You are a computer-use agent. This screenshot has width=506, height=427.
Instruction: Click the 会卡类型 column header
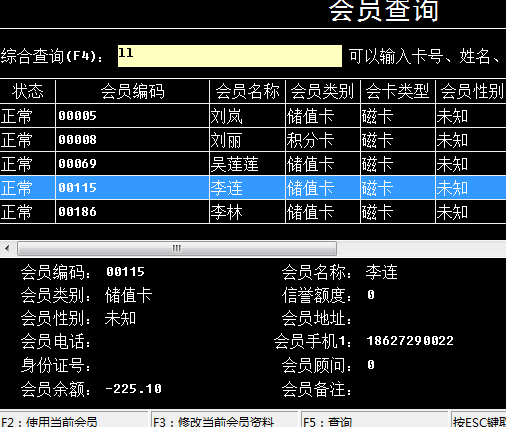pos(398,91)
